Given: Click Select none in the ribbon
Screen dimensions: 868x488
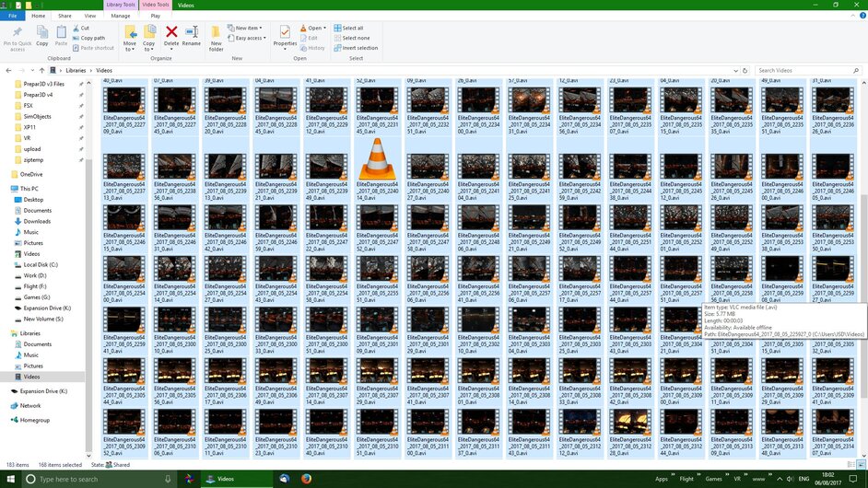Looking at the screenshot, I should coord(354,38).
